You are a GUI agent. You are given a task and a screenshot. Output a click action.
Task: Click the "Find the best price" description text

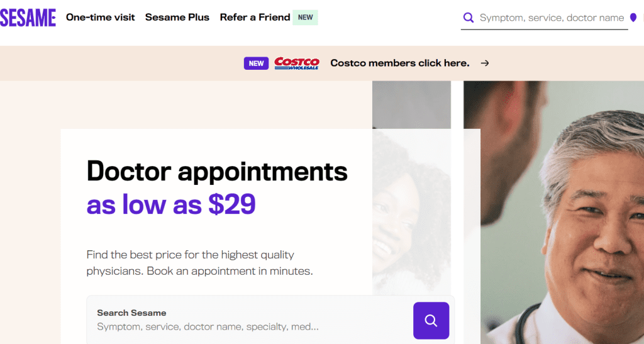click(x=199, y=263)
